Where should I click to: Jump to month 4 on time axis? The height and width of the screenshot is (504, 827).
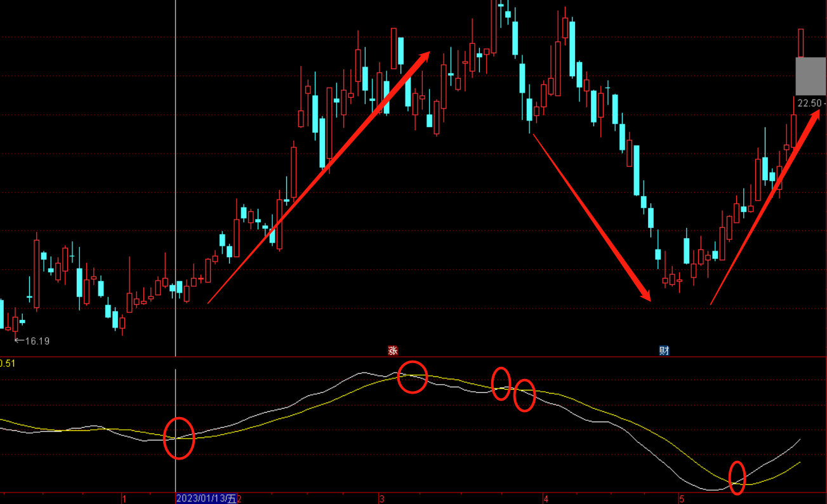546,499
